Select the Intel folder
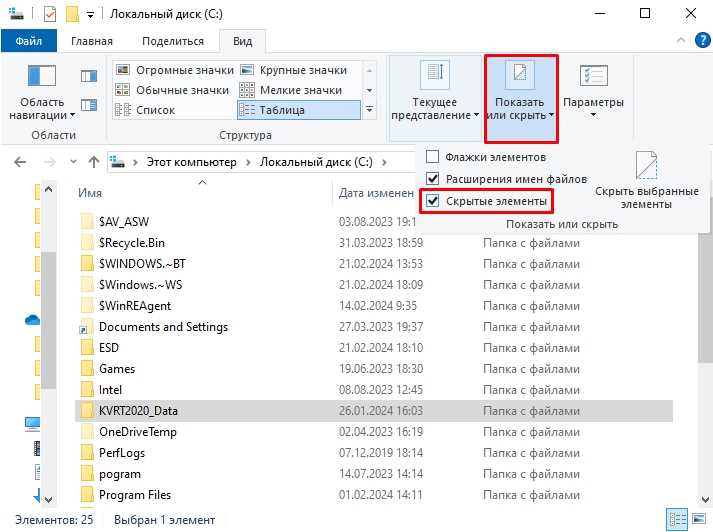 pos(110,390)
